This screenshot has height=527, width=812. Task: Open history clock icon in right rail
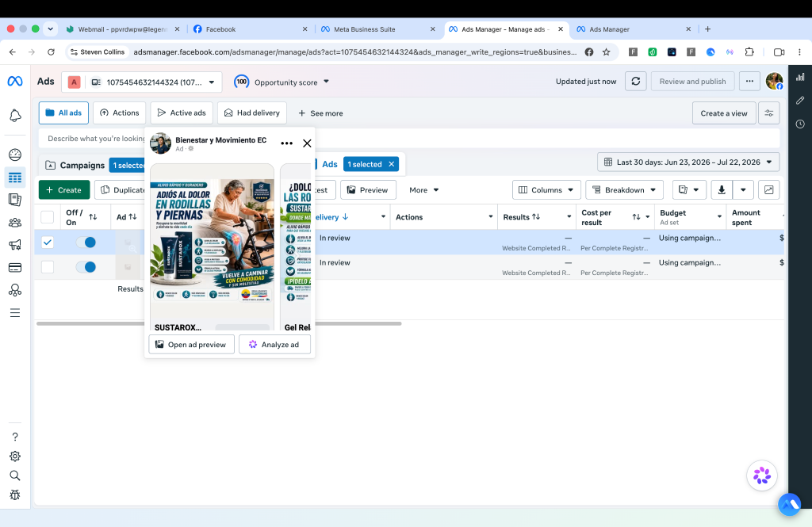pyautogui.click(x=800, y=124)
